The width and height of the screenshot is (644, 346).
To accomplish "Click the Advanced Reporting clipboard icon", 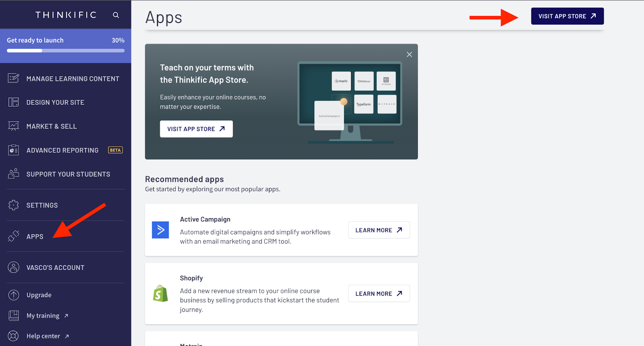I will tap(14, 150).
